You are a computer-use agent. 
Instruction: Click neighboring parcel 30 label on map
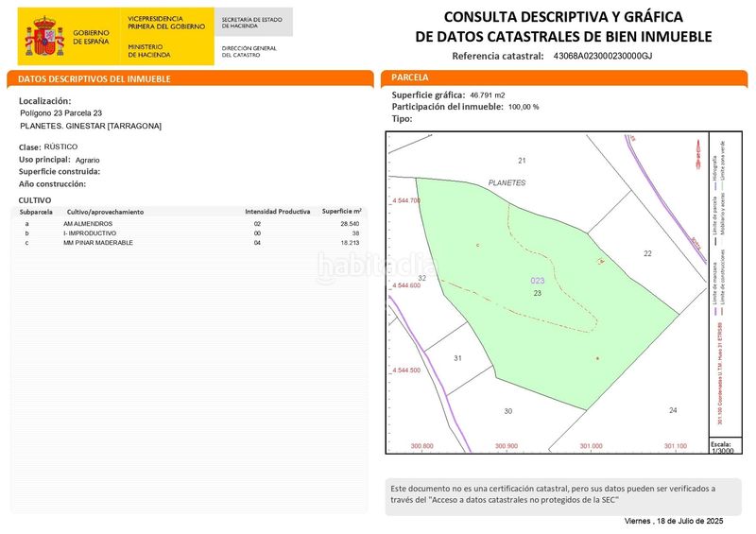[x=508, y=411]
